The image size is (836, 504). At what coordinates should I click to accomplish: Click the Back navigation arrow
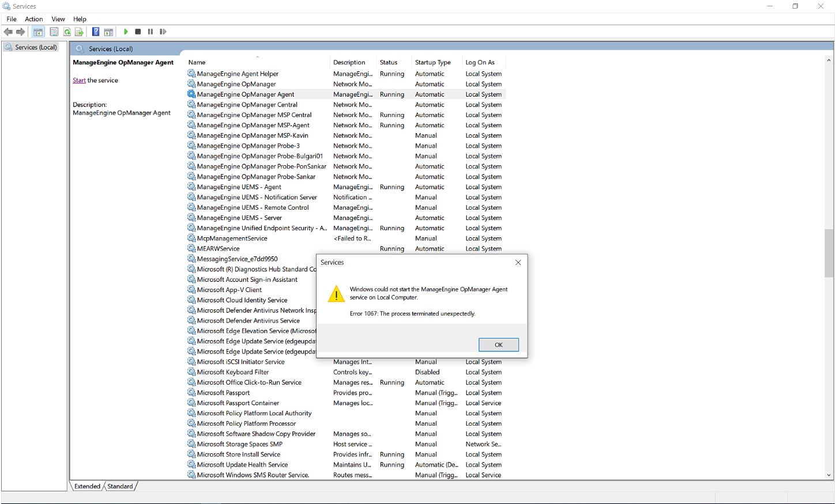(8, 32)
